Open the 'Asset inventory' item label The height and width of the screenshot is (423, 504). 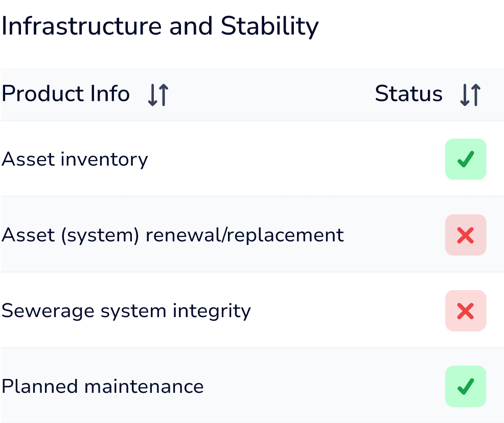pos(75,160)
